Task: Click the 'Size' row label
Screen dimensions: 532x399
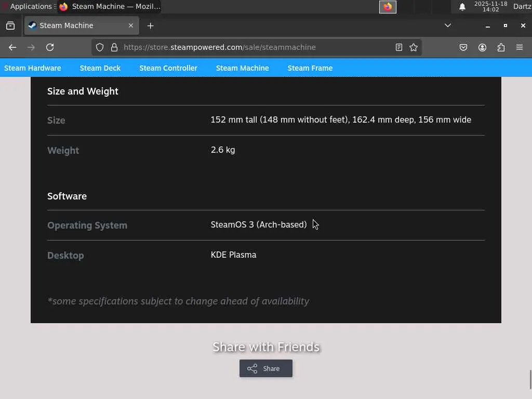Action: (56, 120)
